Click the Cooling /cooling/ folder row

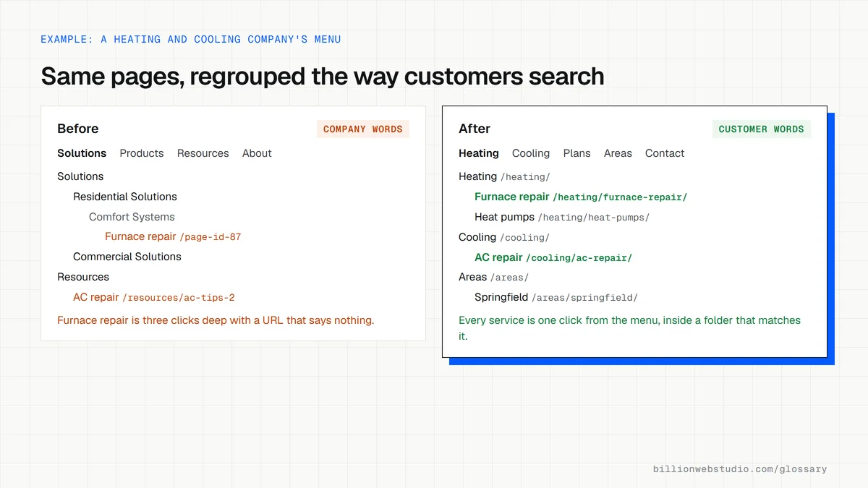click(x=504, y=237)
